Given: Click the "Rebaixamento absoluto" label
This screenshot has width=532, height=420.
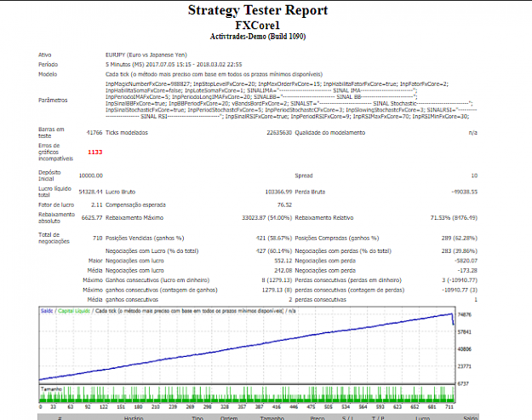Looking at the screenshot, I should coord(57,218).
